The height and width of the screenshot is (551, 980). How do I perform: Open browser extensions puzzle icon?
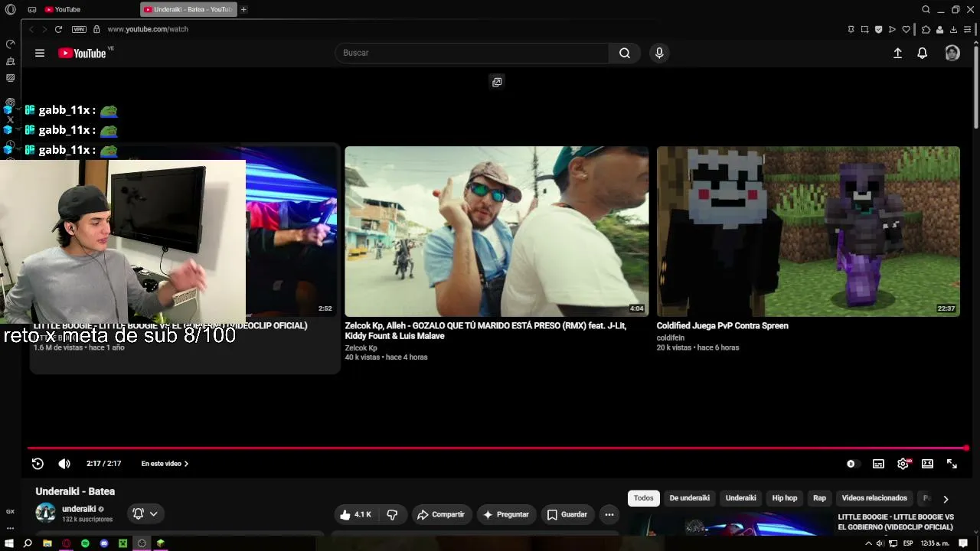(x=926, y=29)
